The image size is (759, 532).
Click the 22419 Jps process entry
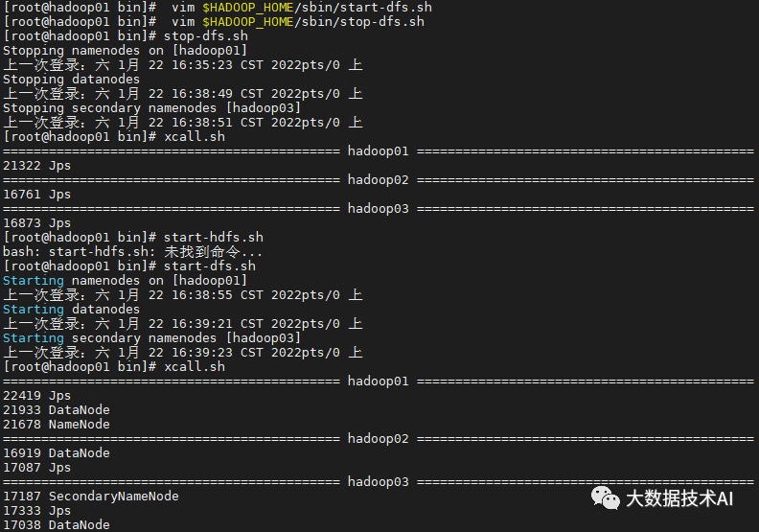point(36,396)
